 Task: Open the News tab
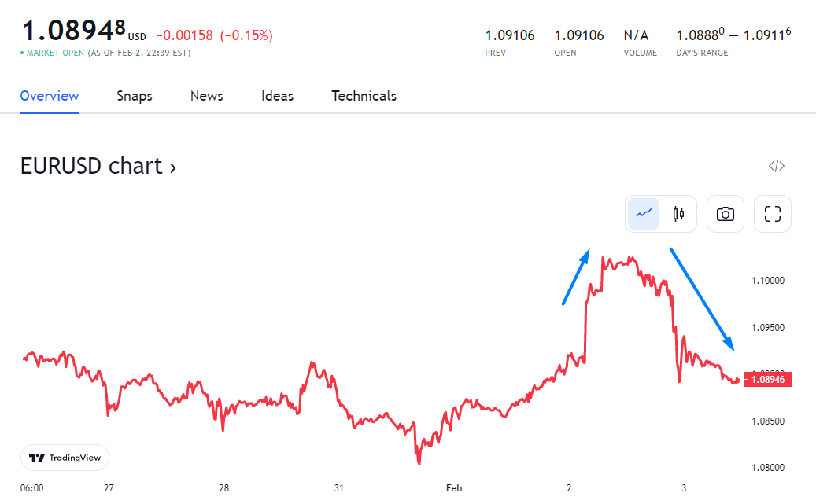click(x=207, y=96)
